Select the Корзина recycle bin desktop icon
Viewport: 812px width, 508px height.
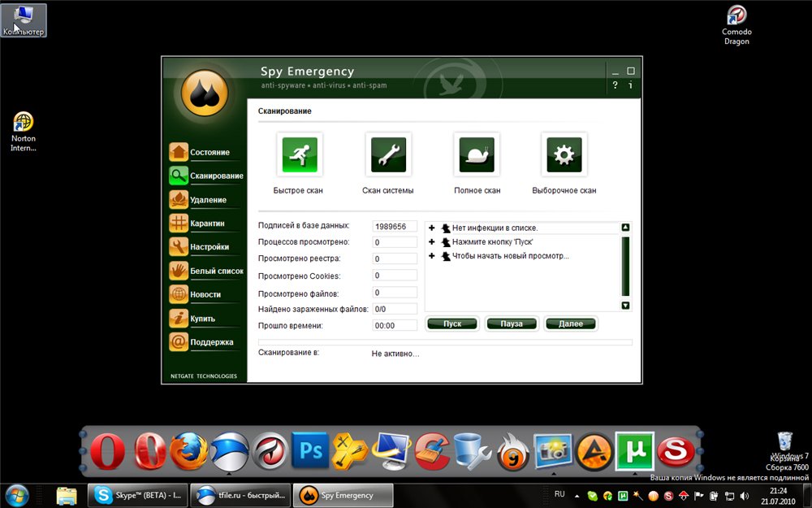click(784, 447)
